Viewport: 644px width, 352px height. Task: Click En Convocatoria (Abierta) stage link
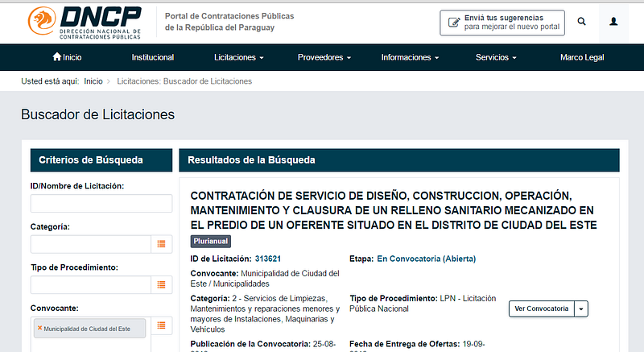point(427,259)
